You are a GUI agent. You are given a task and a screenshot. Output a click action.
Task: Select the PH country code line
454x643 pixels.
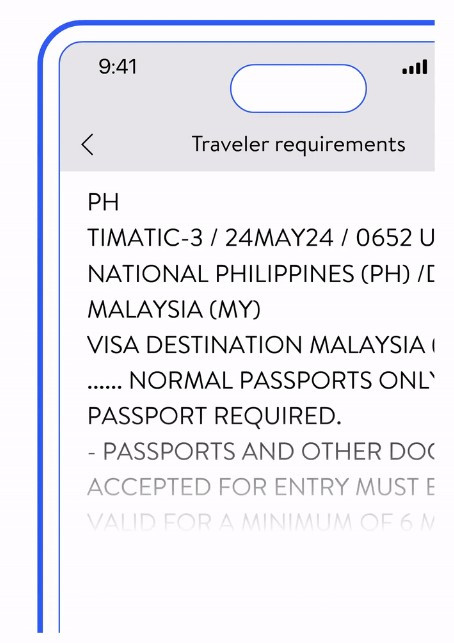[x=103, y=202]
